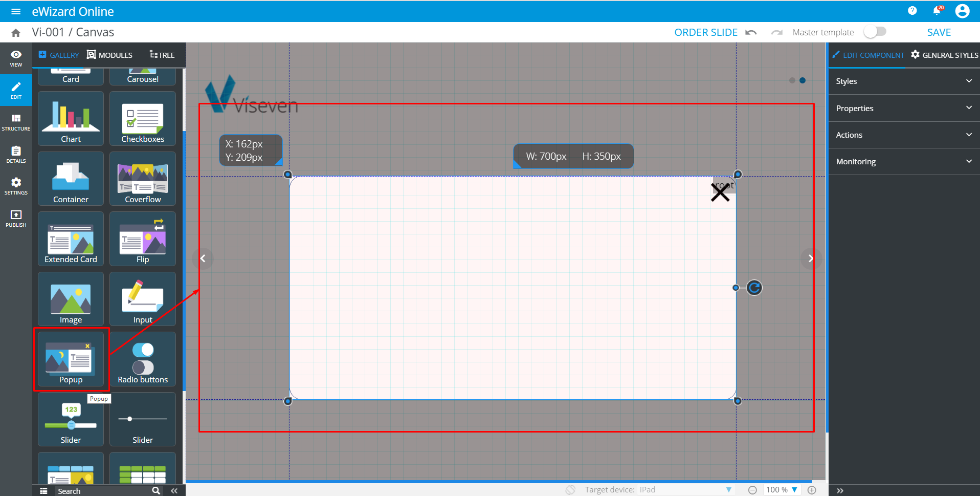Toggle the Master template switch
Screen dimensions: 980x496
coord(875,32)
